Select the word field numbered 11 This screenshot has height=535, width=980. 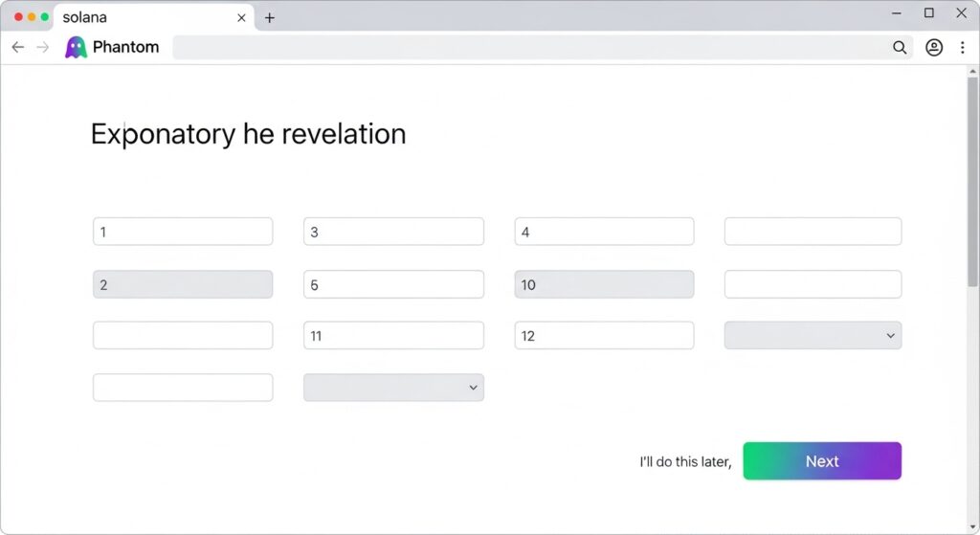(x=393, y=335)
